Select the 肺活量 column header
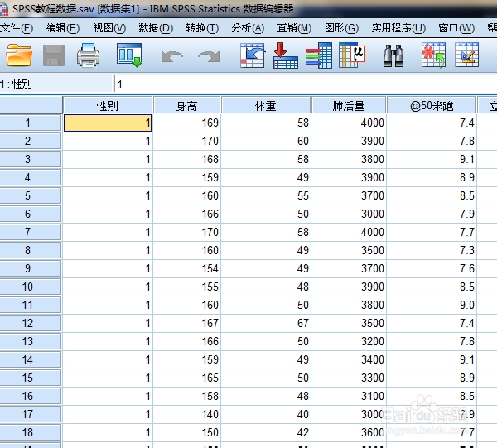The width and height of the screenshot is (497, 448). [349, 105]
